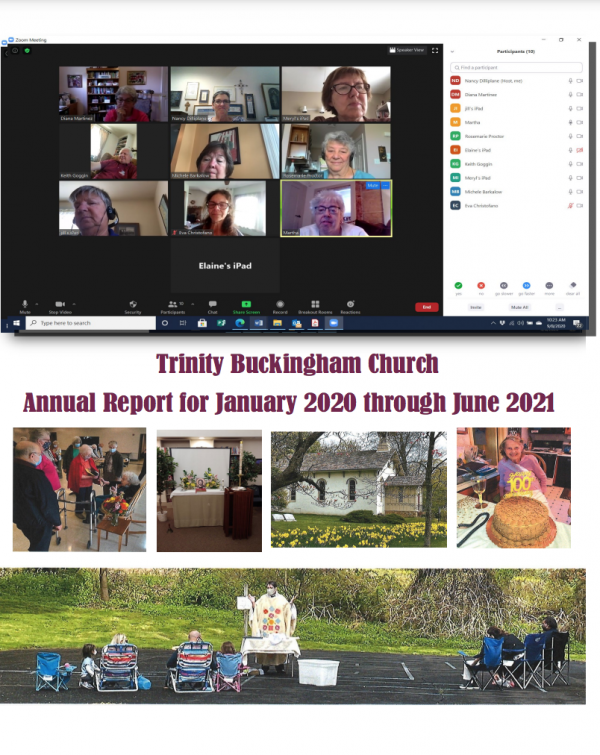
Task: Select Keith Goggin's video tile
Action: click(114, 151)
